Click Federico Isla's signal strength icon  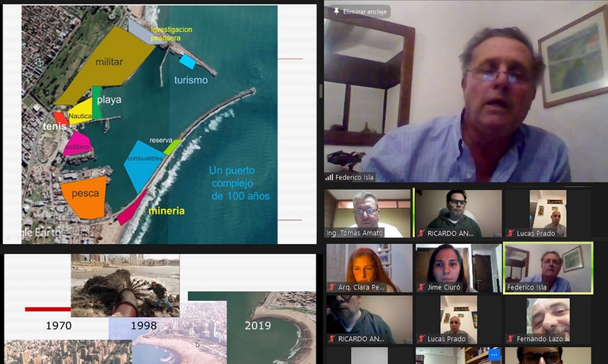tap(329, 177)
